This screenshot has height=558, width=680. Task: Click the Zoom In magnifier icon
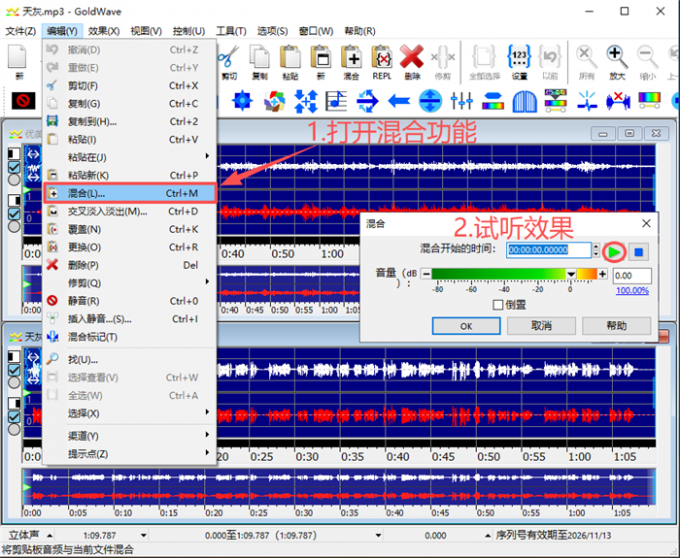click(617, 61)
